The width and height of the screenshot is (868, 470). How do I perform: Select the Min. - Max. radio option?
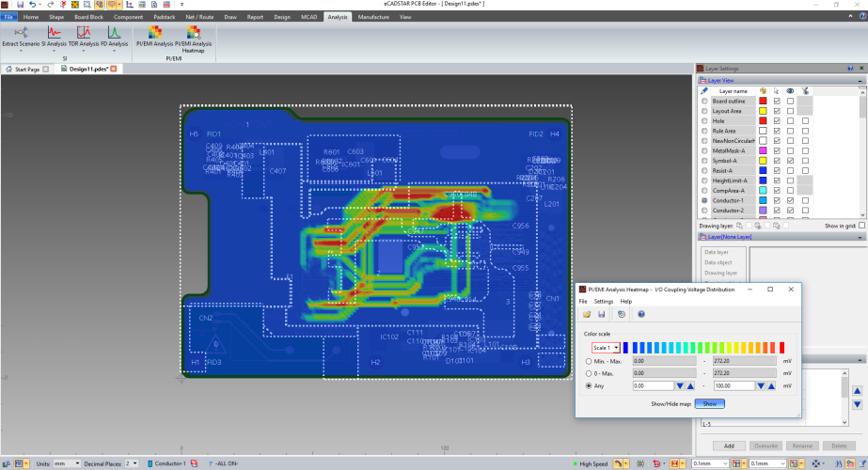coord(589,360)
